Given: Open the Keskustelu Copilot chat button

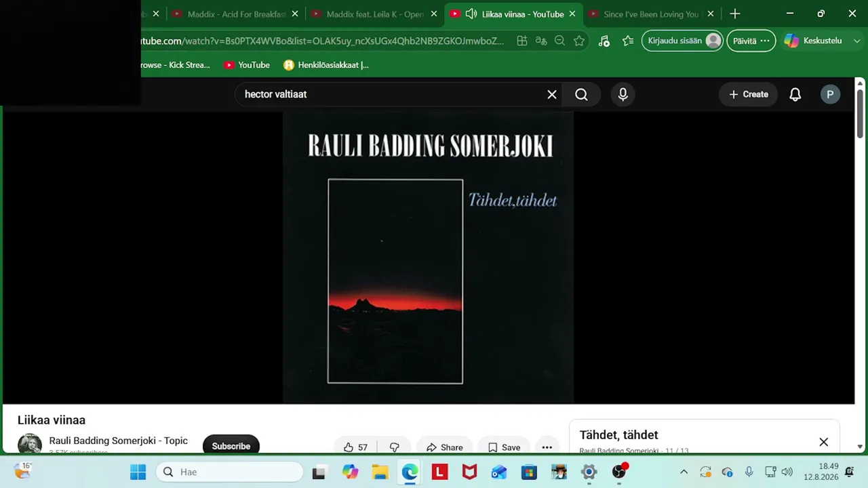Looking at the screenshot, I should tap(813, 41).
